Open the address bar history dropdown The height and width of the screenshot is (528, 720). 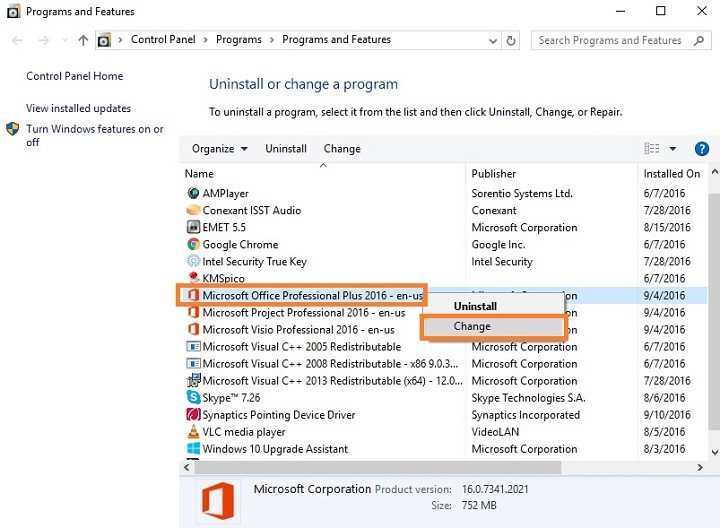point(493,41)
